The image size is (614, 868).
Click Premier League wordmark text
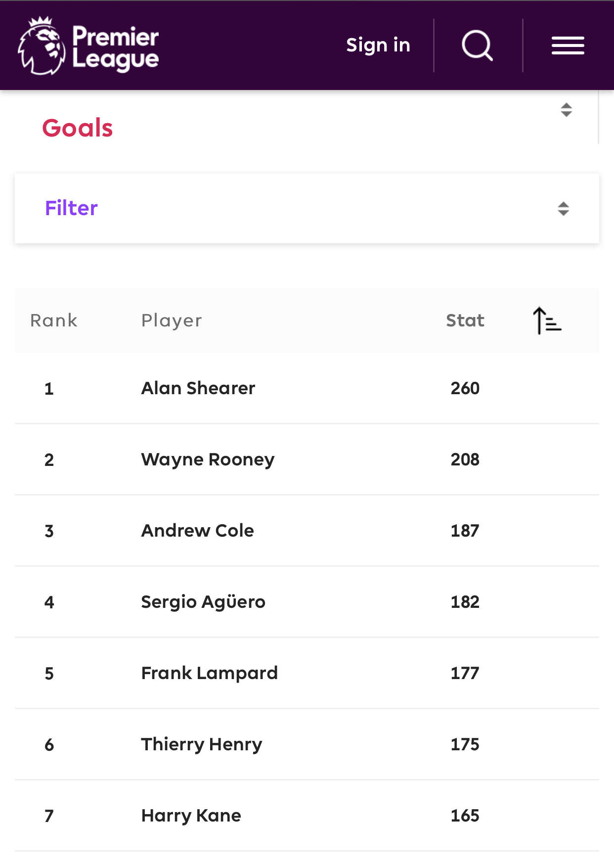pyautogui.click(x=115, y=47)
